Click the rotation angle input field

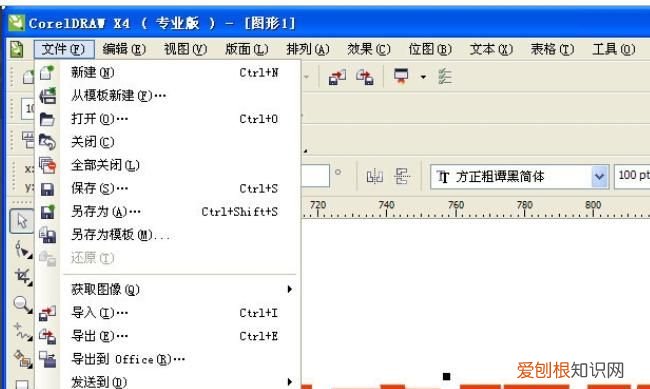tap(315, 176)
